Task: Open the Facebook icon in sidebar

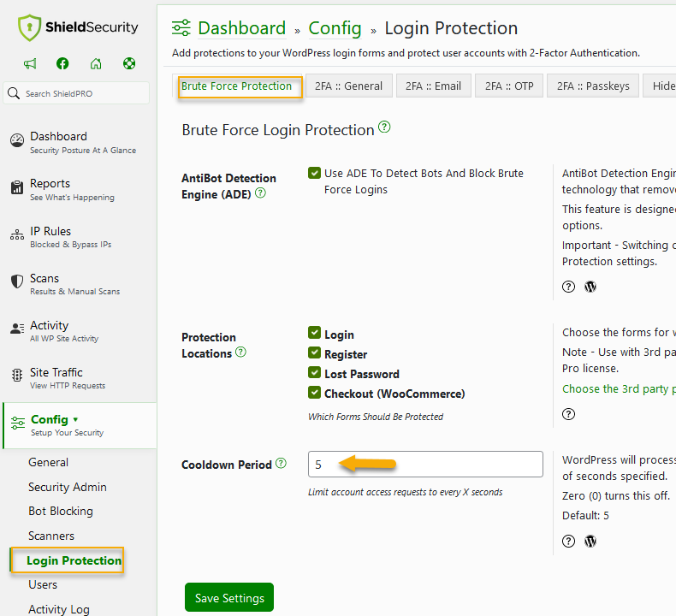Action: click(x=62, y=64)
